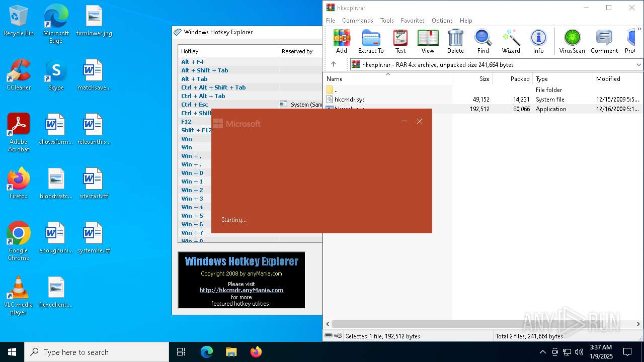Screen dimensions: 644x362
Task: Go up one folder level arrow
Action: coord(333,64)
